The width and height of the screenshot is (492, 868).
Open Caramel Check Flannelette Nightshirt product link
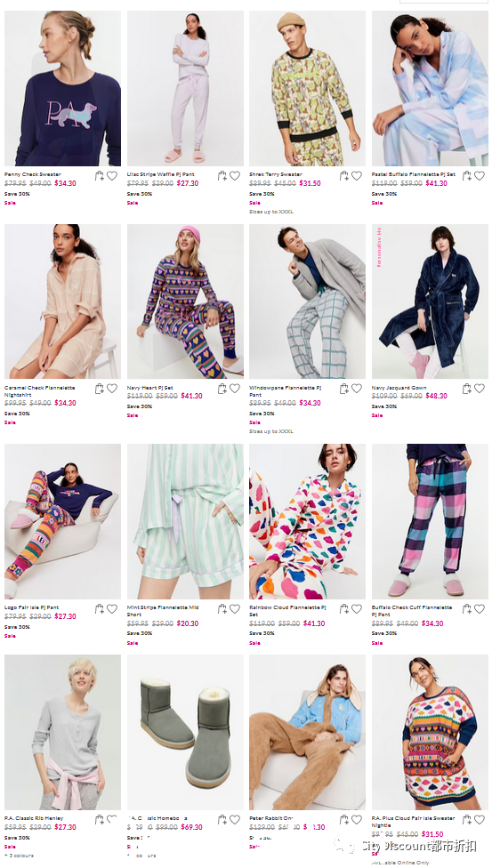39,390
